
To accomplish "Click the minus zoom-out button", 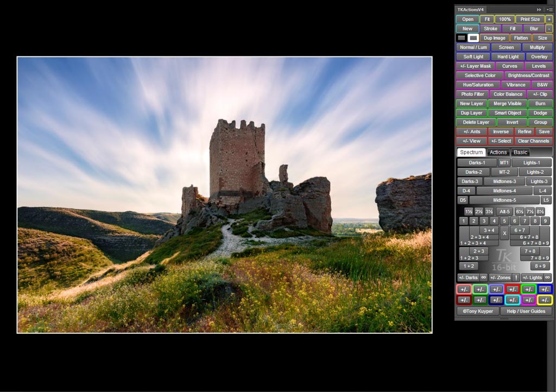I will [x=549, y=28].
